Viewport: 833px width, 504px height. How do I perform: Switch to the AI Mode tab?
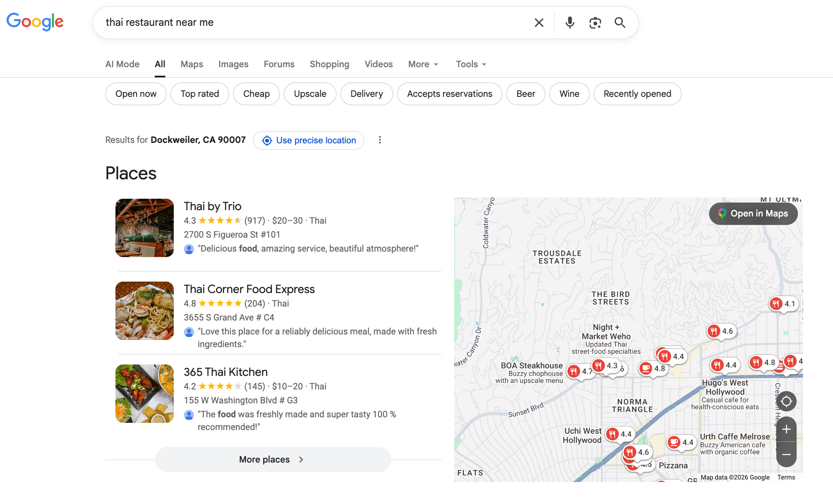(x=122, y=64)
